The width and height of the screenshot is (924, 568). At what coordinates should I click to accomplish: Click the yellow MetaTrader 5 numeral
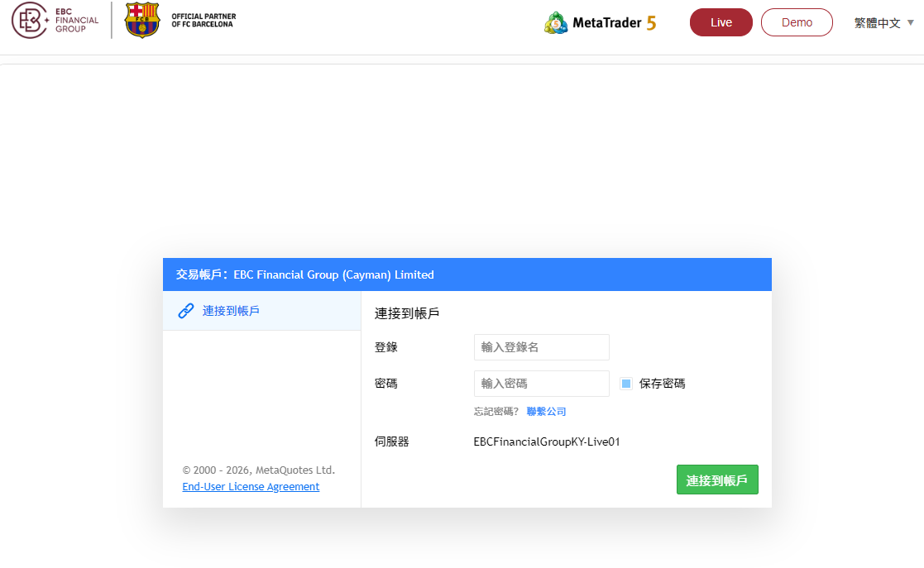[651, 22]
